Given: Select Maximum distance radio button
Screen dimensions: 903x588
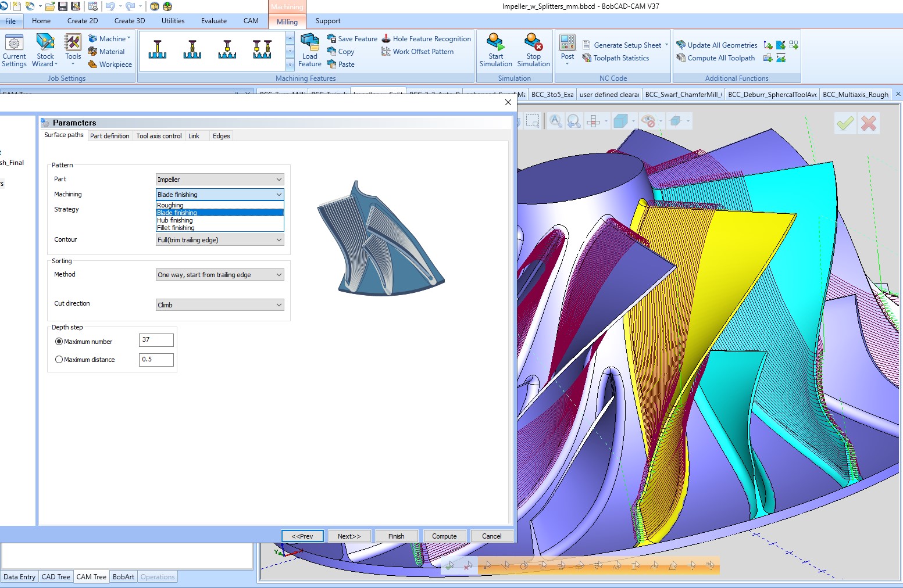Looking at the screenshot, I should (x=59, y=360).
